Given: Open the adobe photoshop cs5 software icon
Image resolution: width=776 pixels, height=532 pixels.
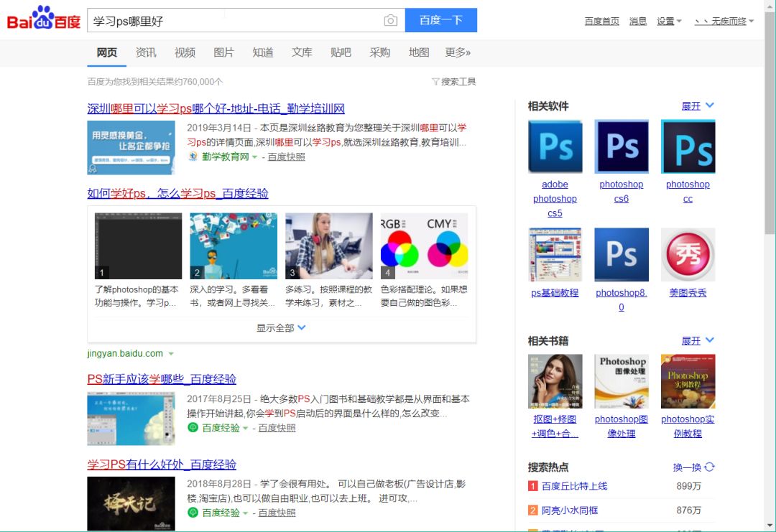Looking at the screenshot, I should click(x=555, y=146).
